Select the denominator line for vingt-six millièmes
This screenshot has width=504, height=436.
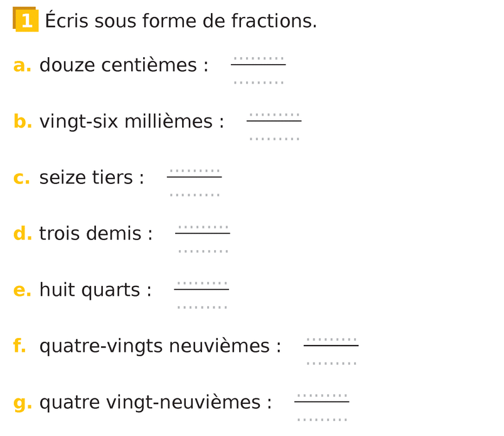(274, 138)
